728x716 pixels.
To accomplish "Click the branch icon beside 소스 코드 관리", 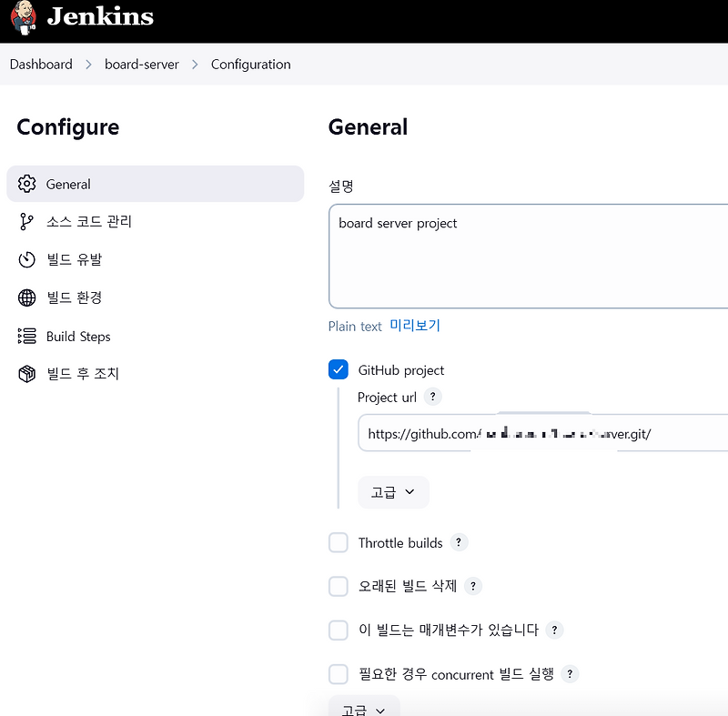I will coord(28,221).
